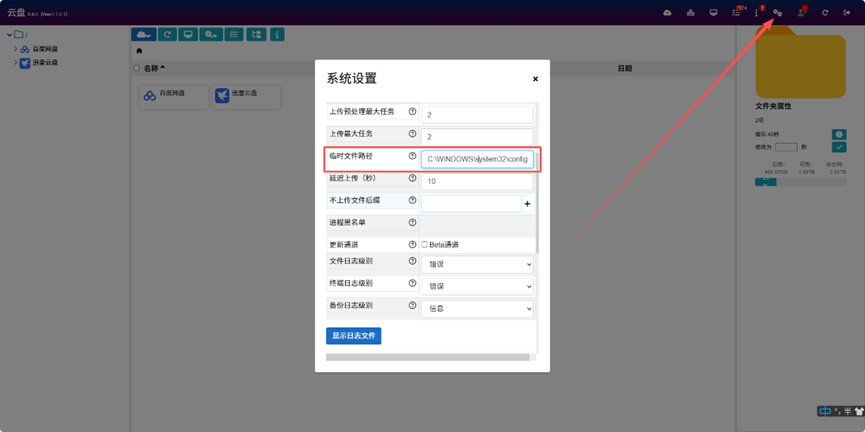Image resolution: width=865 pixels, height=432 pixels.
Task: Click help icon for 上传最大任务
Action: (412, 134)
